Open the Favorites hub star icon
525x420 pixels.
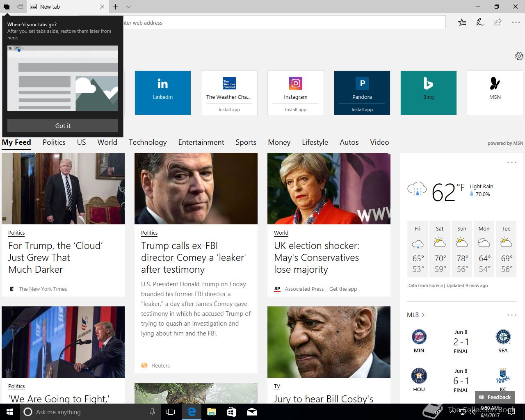[462, 22]
